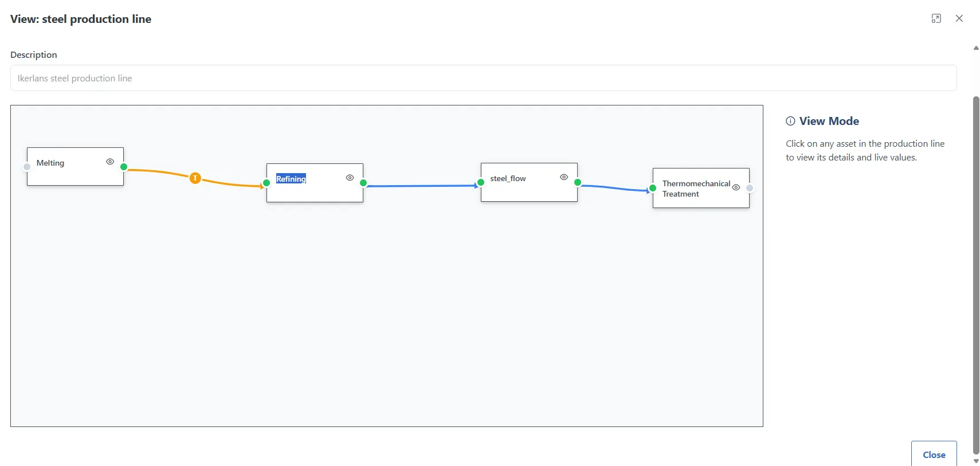The width and height of the screenshot is (980, 466).
Task: Close the dialog with the X icon
Action: coord(959,18)
